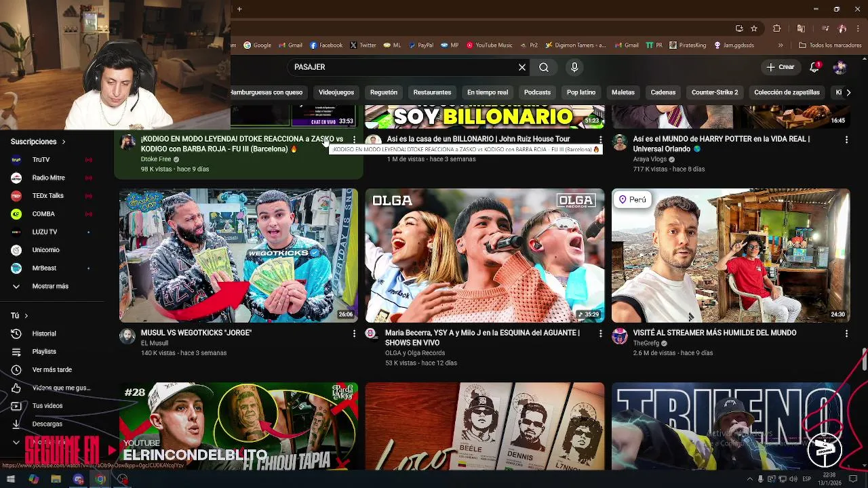Open the YouTube account avatar menu
The height and width of the screenshot is (488, 868).
click(840, 67)
